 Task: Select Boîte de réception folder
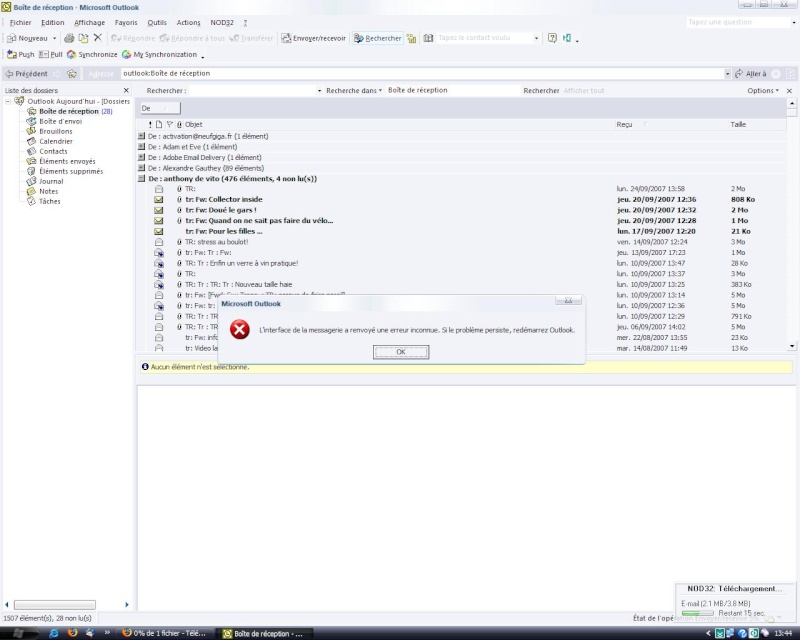pos(69,111)
